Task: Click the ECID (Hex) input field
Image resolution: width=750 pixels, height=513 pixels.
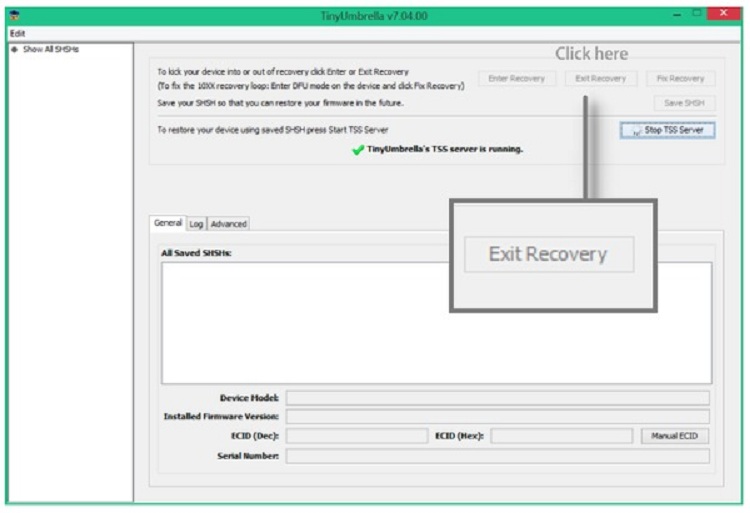Action: (x=561, y=436)
